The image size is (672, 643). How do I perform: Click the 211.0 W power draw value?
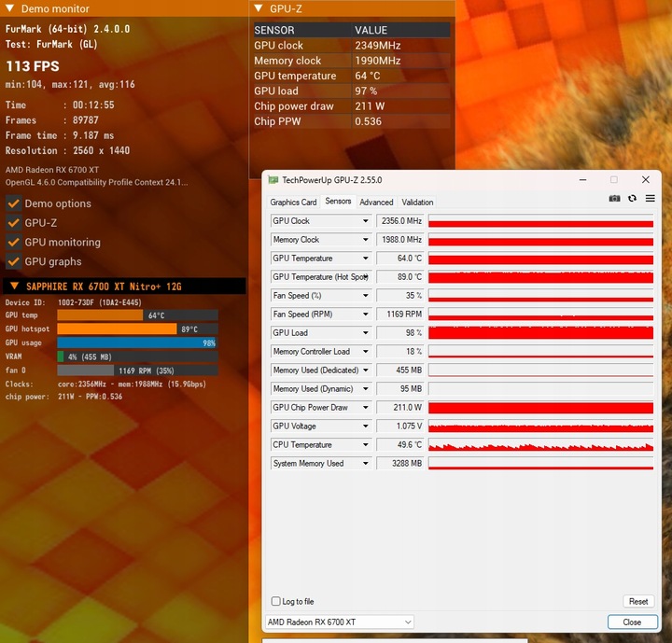point(400,407)
